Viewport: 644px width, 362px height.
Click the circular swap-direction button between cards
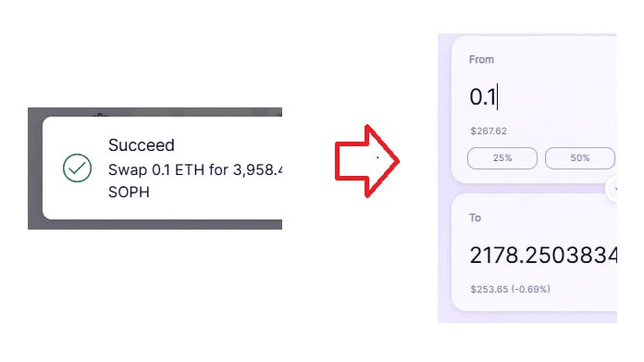tap(612, 189)
